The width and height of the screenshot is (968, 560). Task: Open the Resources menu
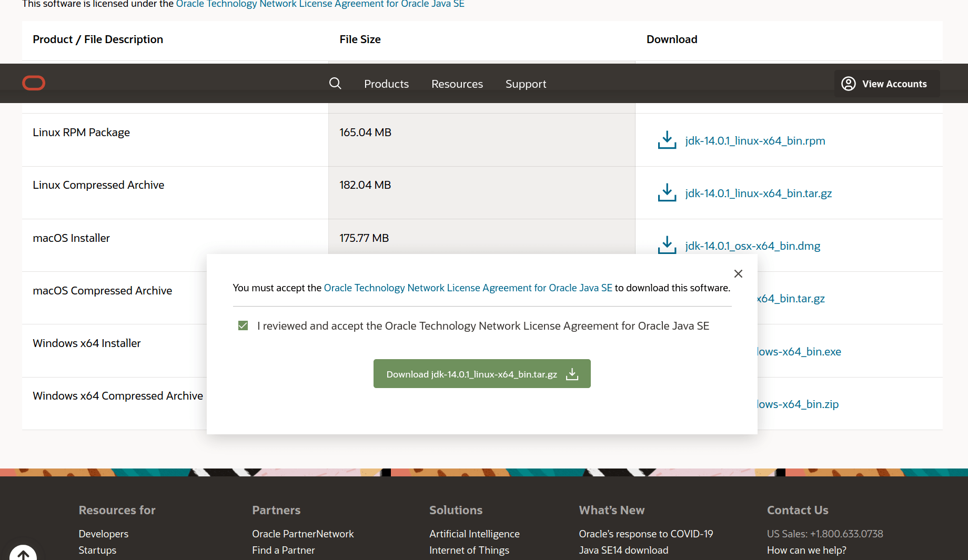coord(457,84)
